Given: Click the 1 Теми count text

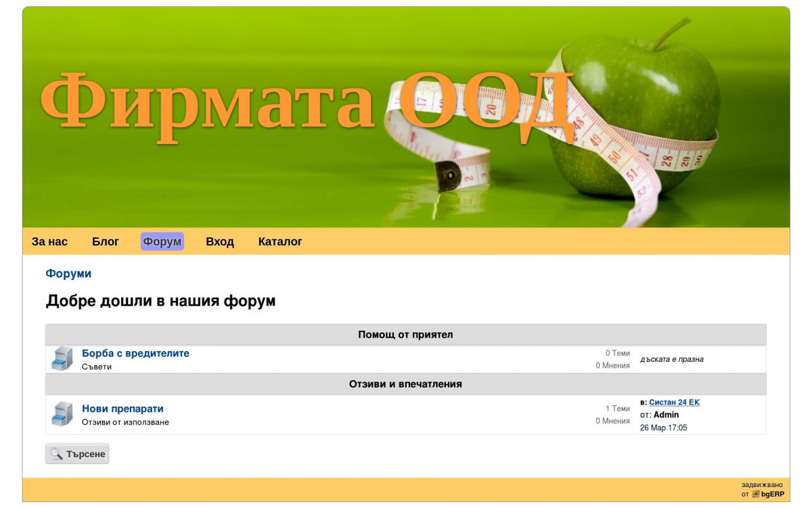Looking at the screenshot, I should [x=617, y=409].
